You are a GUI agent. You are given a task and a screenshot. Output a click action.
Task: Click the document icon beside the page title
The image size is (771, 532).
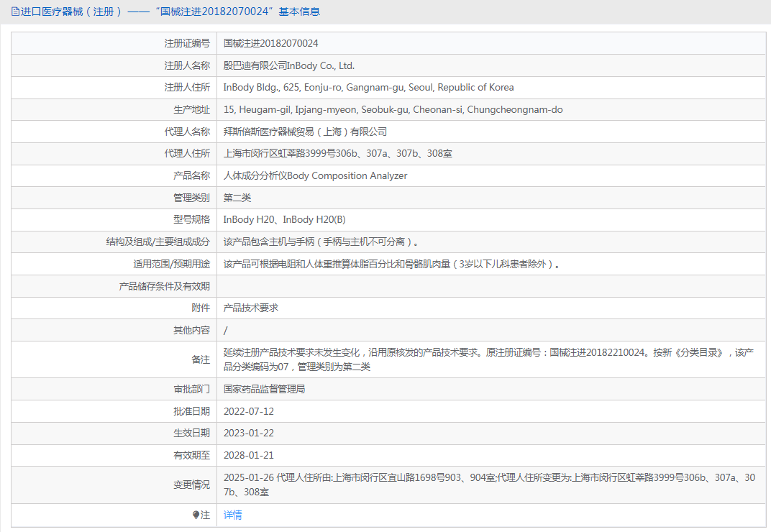[x=15, y=12]
